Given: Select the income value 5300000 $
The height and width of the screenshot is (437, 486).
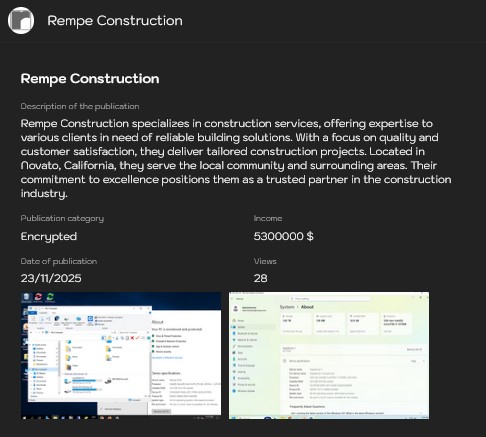Looking at the screenshot, I should point(283,236).
